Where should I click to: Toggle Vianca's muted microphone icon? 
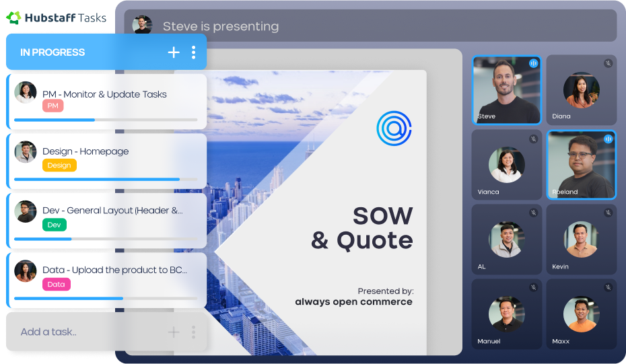[533, 139]
